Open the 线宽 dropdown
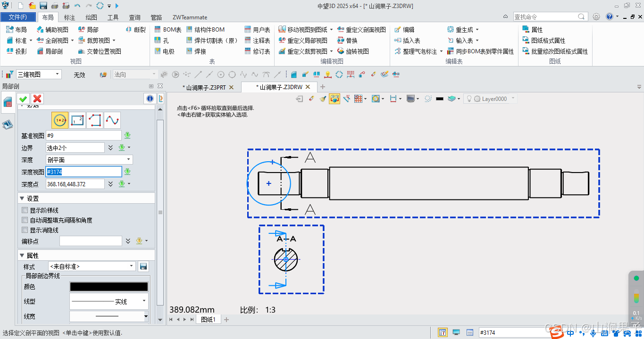Screen dimensions: 644x339 [x=109, y=316]
